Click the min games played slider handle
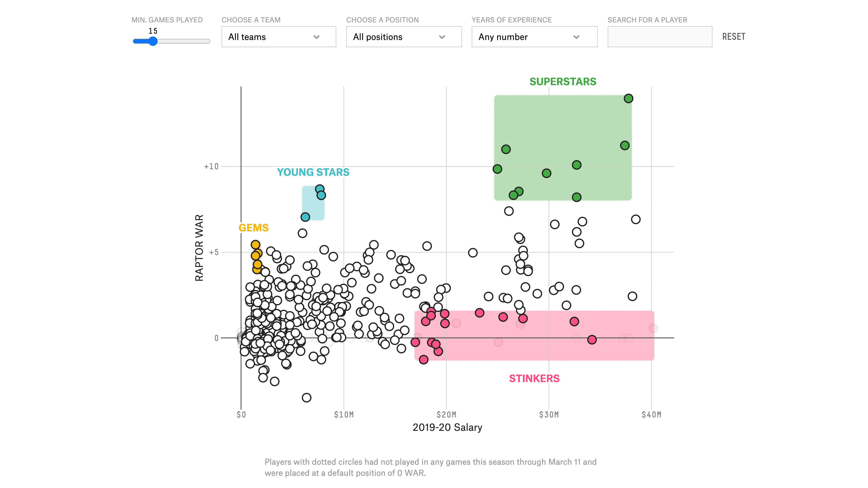 click(153, 41)
